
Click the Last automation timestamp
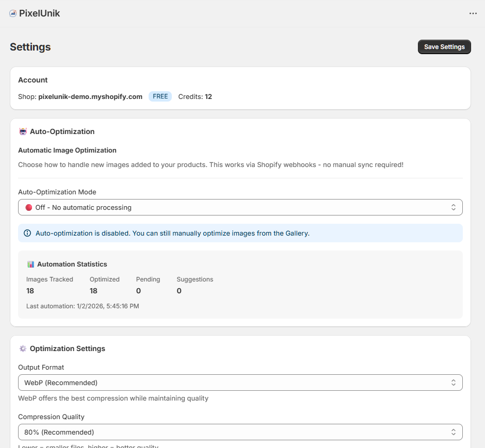[x=83, y=306]
